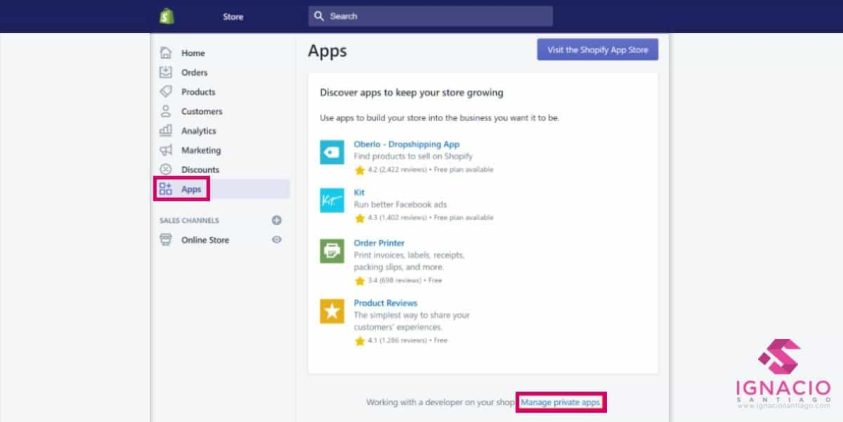Image resolution: width=843 pixels, height=422 pixels.
Task: Focus the Search input field
Action: click(431, 16)
